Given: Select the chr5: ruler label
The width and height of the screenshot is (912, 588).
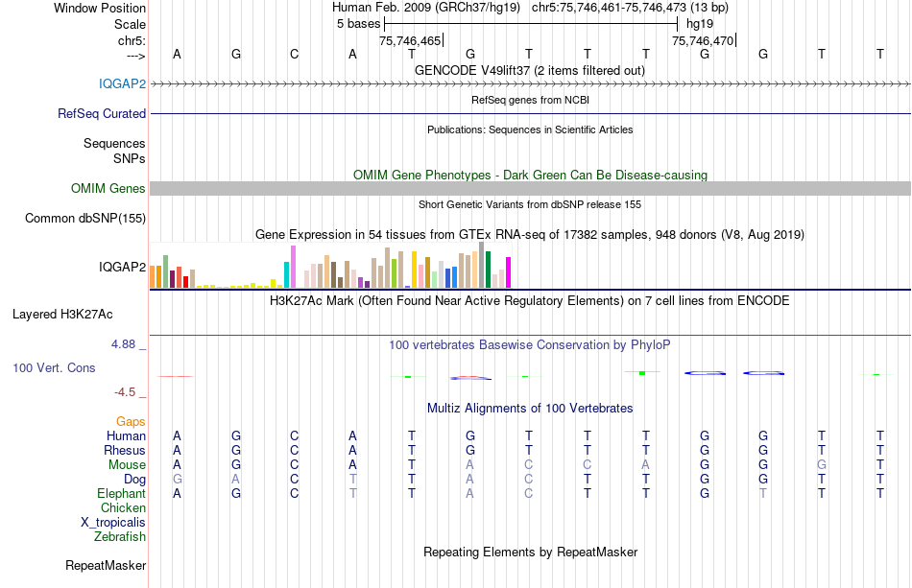Looking at the screenshot, I should click(132, 40).
